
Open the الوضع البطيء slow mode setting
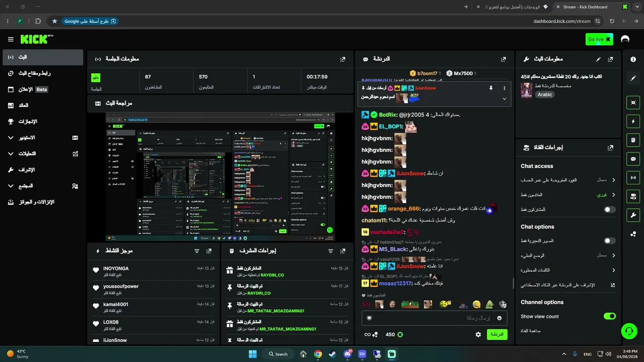click(x=568, y=255)
